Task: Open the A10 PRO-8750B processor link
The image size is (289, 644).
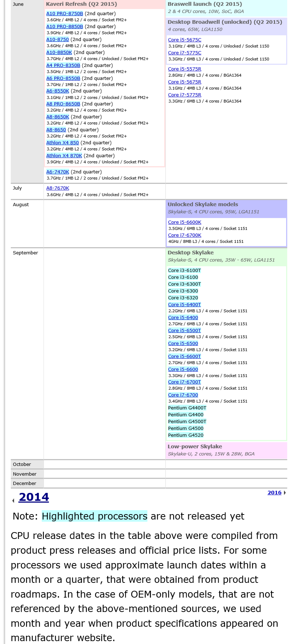Action: coord(65,14)
